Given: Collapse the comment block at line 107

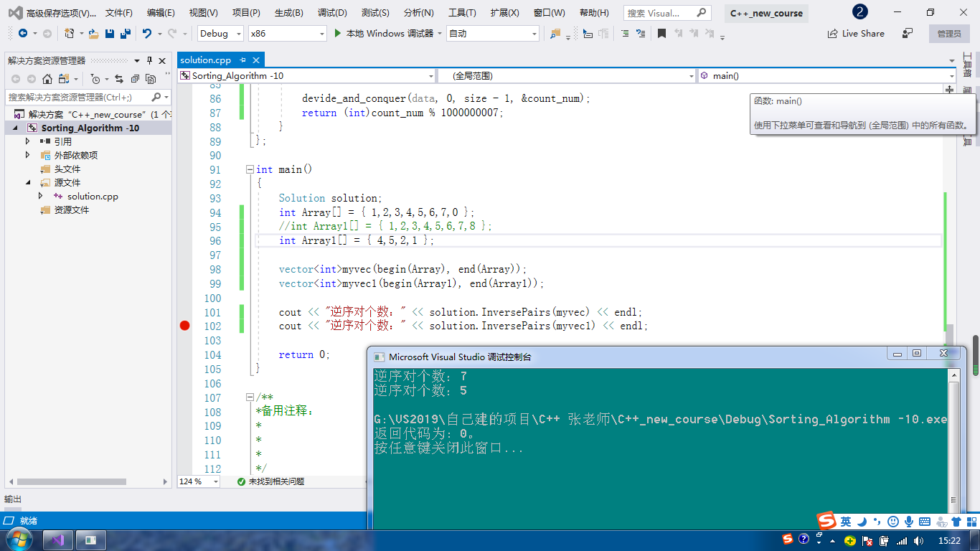Looking at the screenshot, I should point(250,397).
